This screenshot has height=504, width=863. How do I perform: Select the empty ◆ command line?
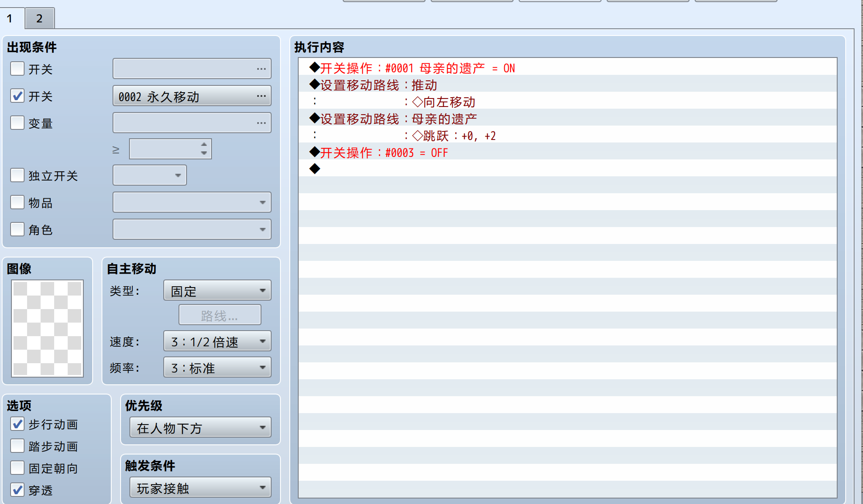click(x=567, y=169)
